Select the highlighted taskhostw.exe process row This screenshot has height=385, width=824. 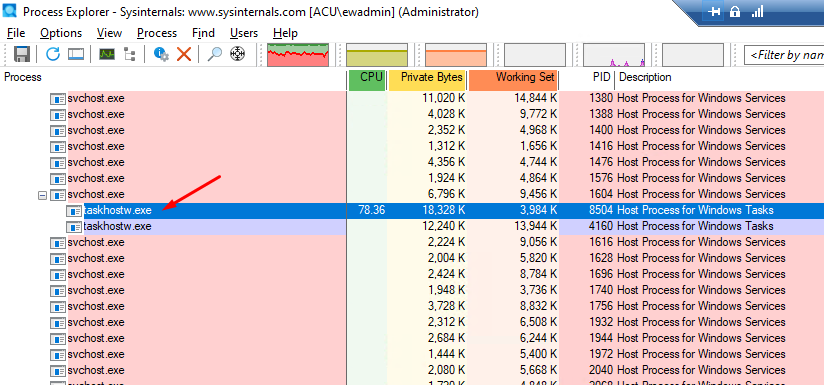[x=412, y=211]
